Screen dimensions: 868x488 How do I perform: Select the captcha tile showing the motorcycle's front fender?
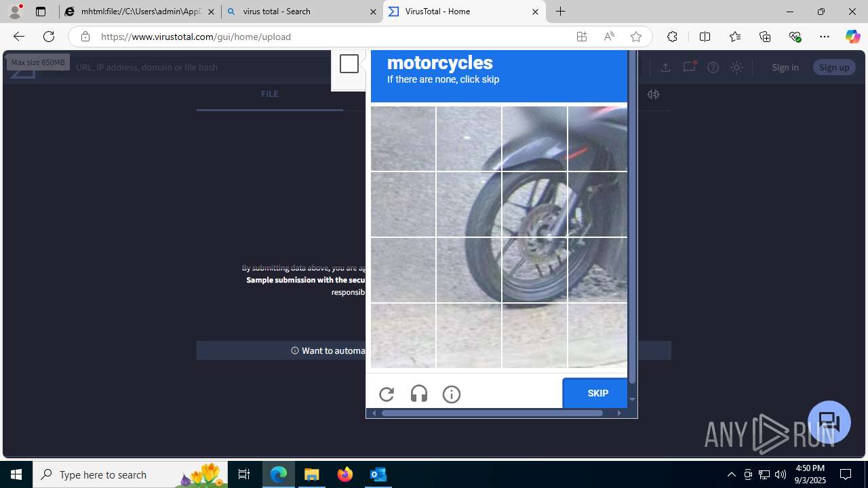click(x=534, y=138)
